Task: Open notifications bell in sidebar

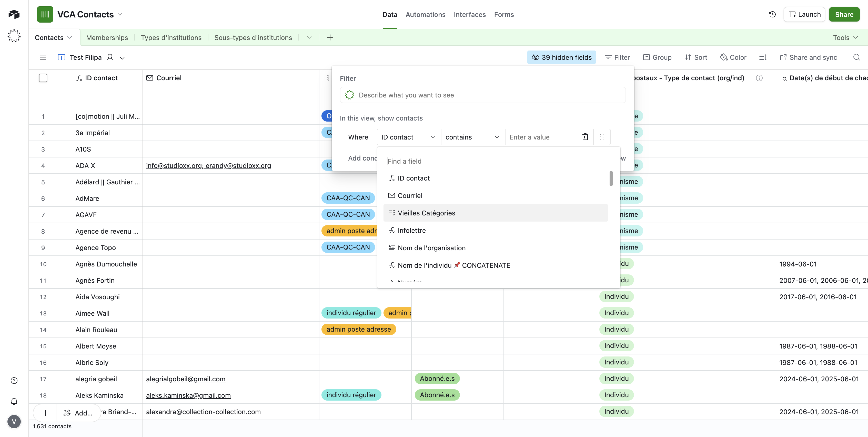Action: pos(14,401)
